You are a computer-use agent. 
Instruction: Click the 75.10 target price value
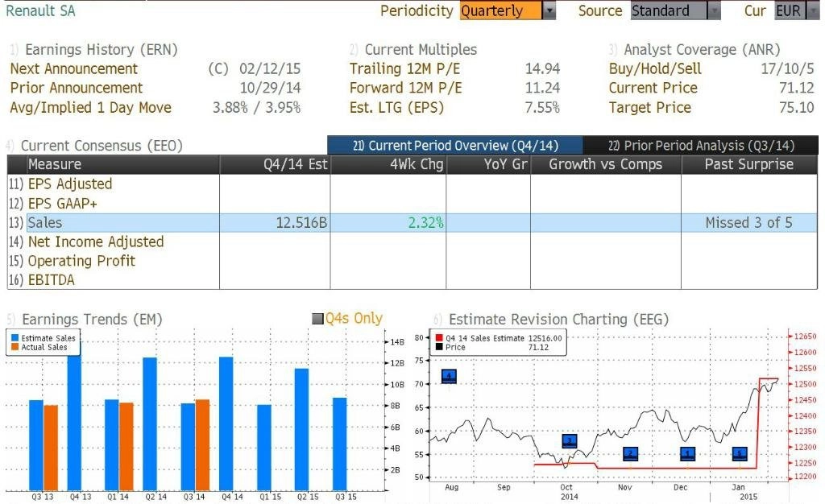pos(797,108)
